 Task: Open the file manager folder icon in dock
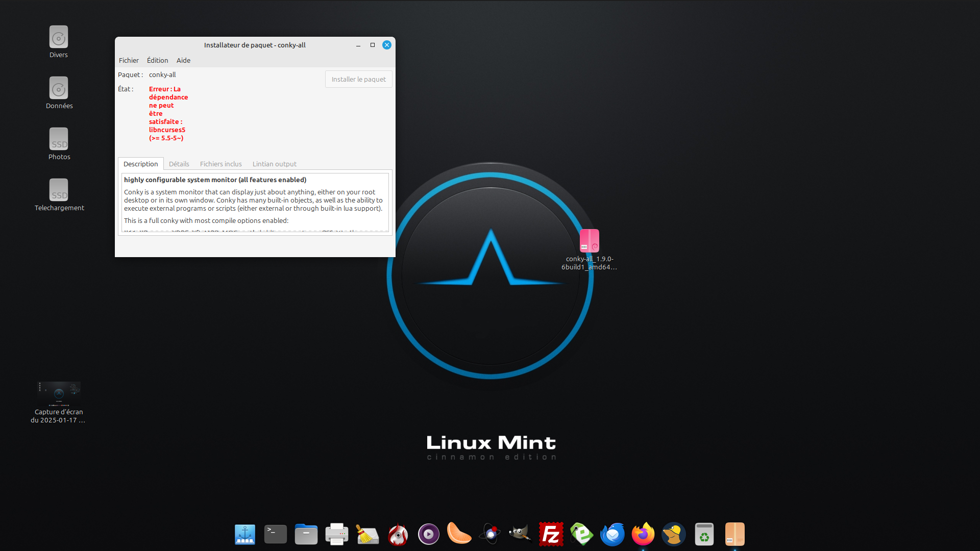pos(306,534)
